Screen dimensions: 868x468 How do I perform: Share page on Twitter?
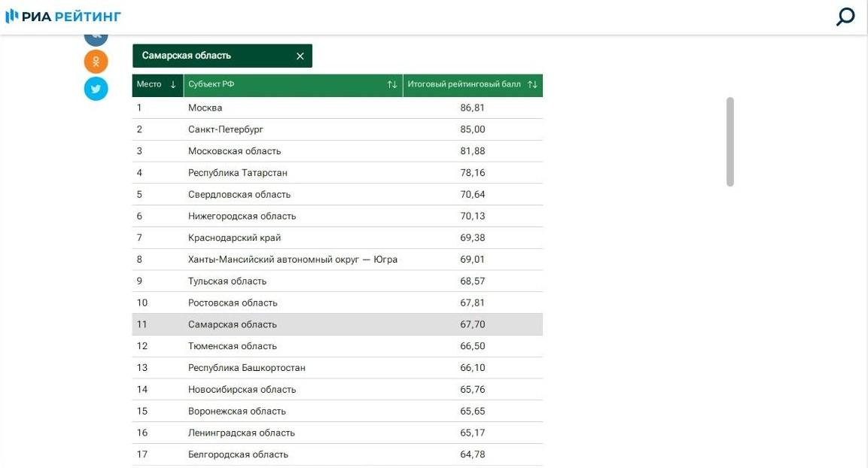coord(96,89)
